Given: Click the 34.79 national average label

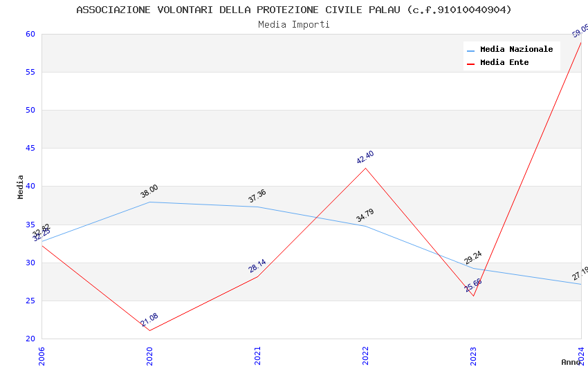Looking at the screenshot, I should click(x=365, y=216).
